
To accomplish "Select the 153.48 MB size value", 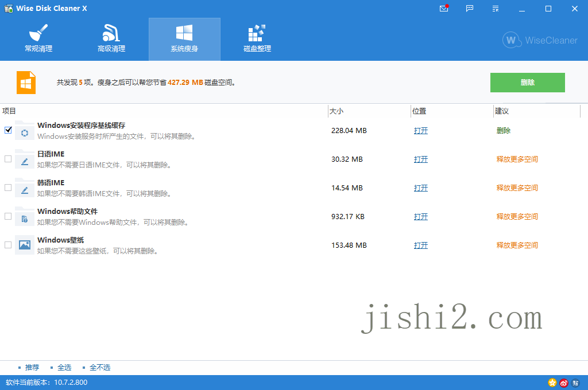I will click(x=349, y=245).
